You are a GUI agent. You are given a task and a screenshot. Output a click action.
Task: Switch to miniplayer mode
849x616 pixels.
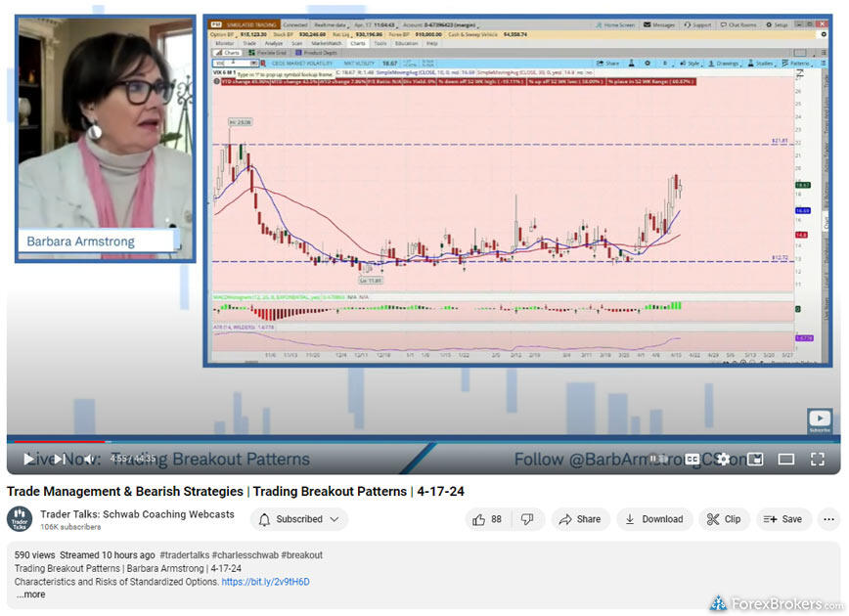point(755,459)
